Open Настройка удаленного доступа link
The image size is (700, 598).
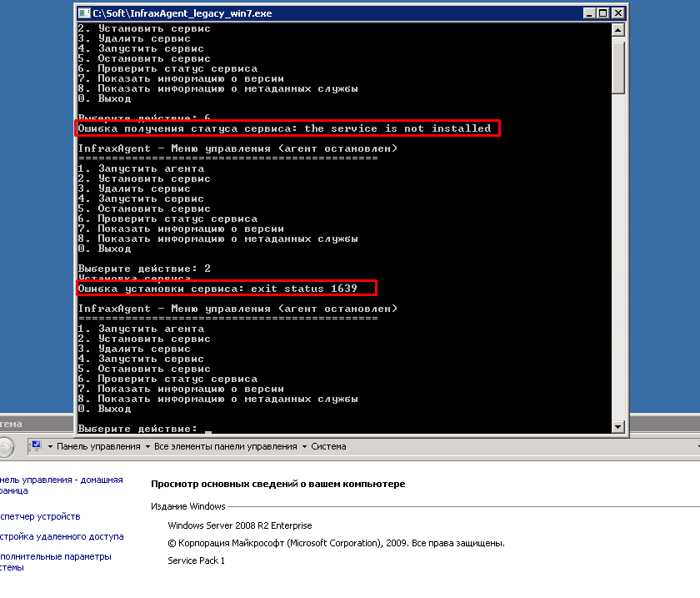[62, 536]
